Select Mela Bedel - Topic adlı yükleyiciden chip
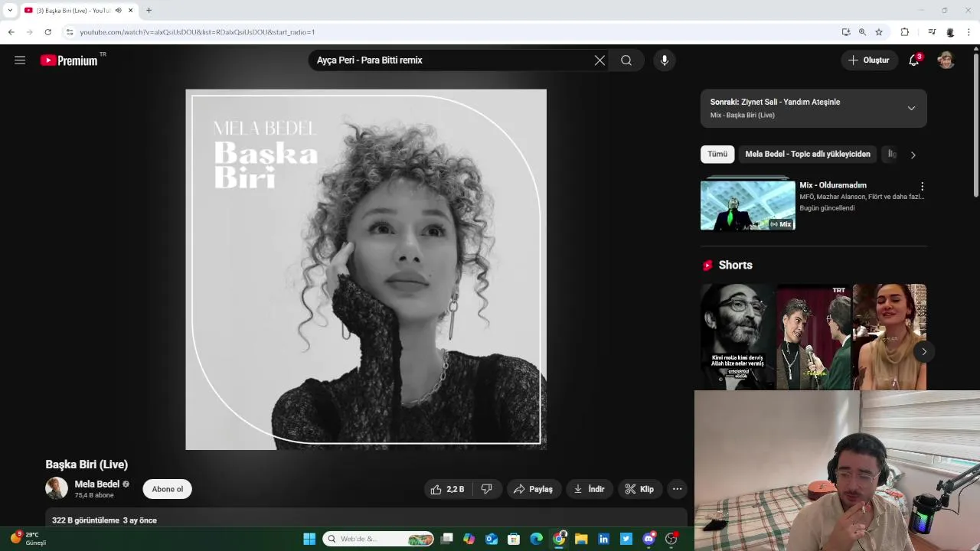Image resolution: width=980 pixels, height=551 pixels. tap(808, 155)
